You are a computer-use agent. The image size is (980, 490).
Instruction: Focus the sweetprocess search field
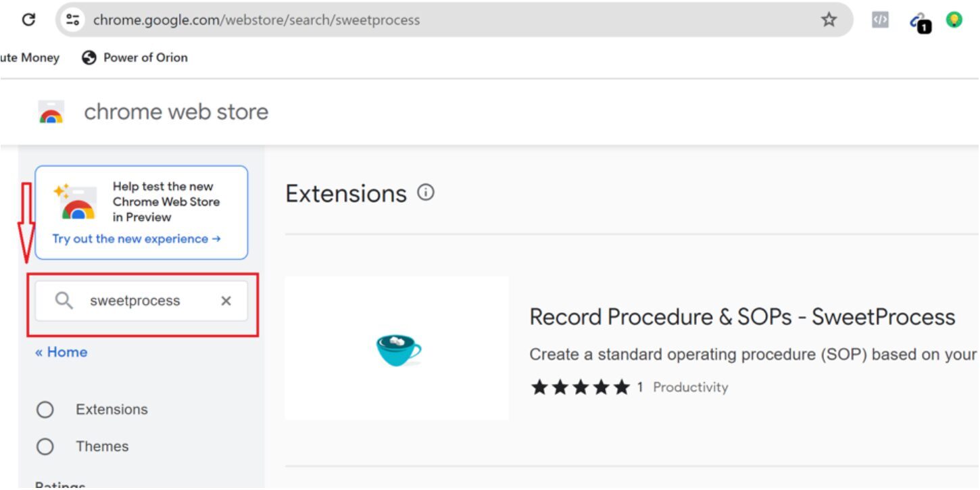click(141, 301)
